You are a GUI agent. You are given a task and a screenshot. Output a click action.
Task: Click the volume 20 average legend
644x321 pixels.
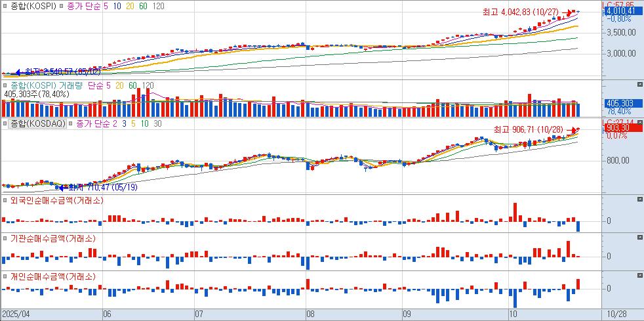120,86
